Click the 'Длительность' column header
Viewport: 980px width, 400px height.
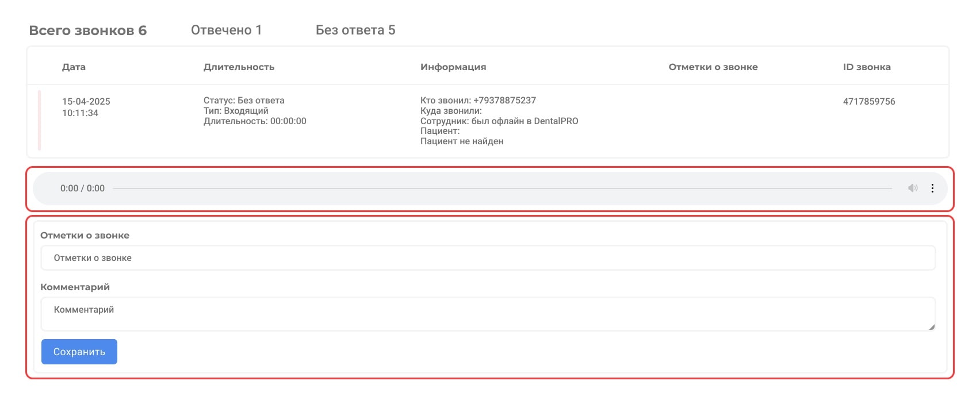pyautogui.click(x=239, y=67)
